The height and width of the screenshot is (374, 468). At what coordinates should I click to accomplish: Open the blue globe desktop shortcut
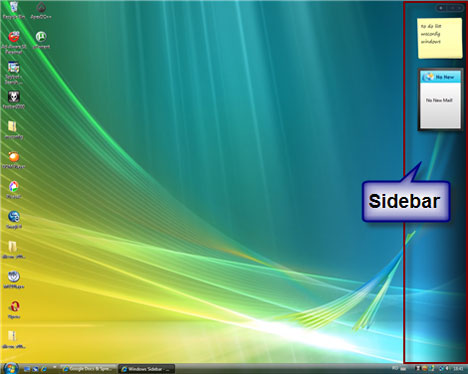tap(14, 220)
